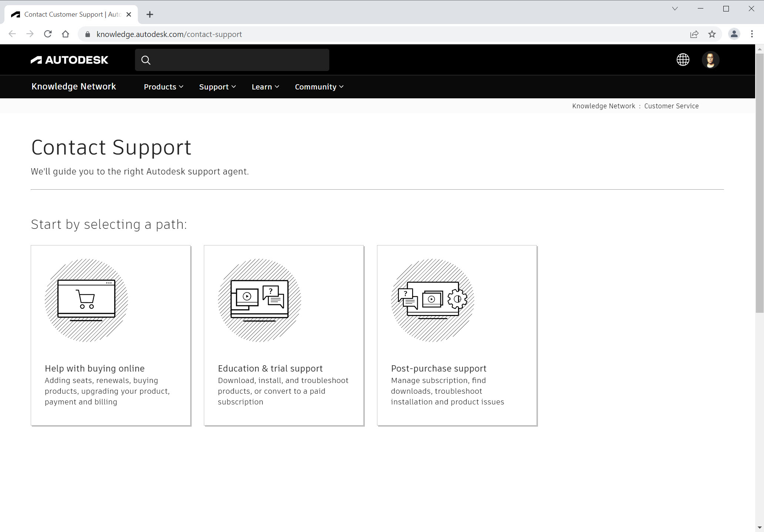Viewport: 764px width, 532px height.
Task: Expand the Community dropdown menu
Action: tap(319, 87)
